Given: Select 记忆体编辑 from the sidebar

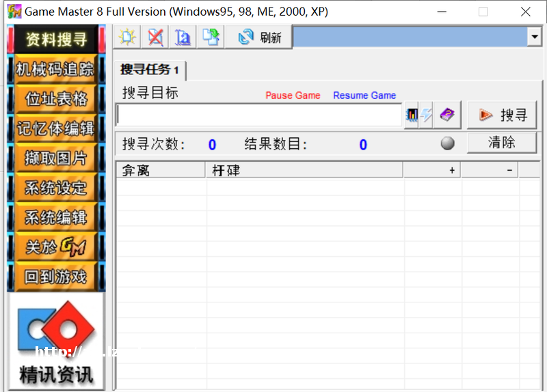Looking at the screenshot, I should tap(56, 128).
